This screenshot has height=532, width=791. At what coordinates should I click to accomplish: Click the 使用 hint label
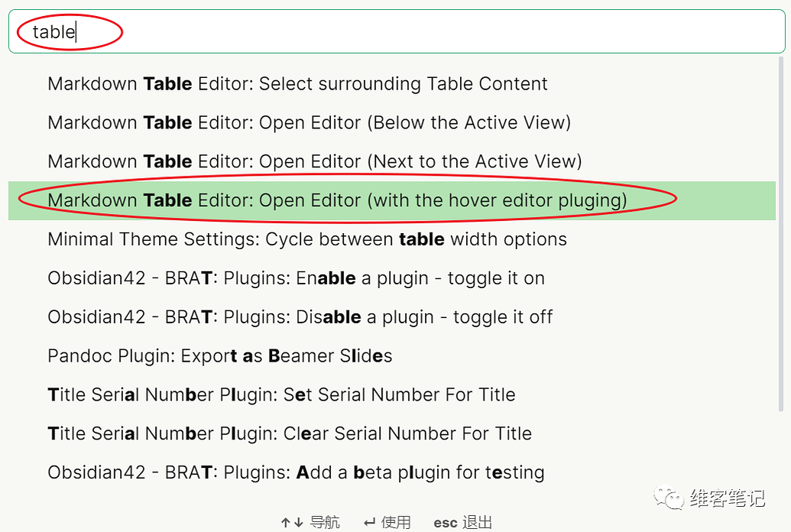(x=396, y=523)
